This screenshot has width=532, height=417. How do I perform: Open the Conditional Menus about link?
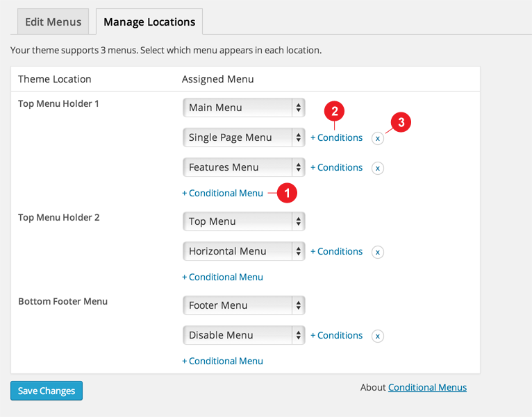click(427, 387)
